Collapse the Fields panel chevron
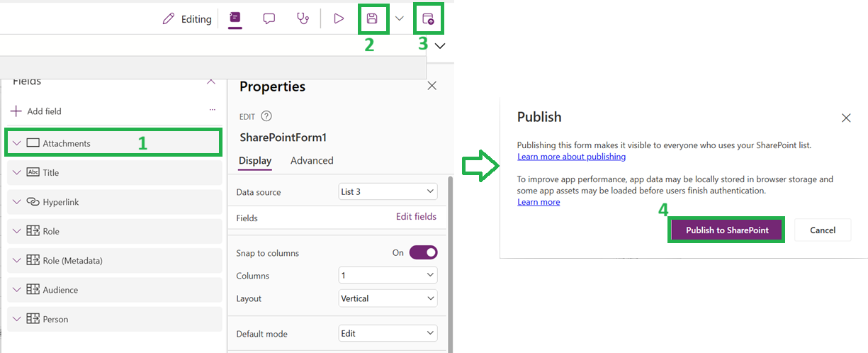 point(210,82)
